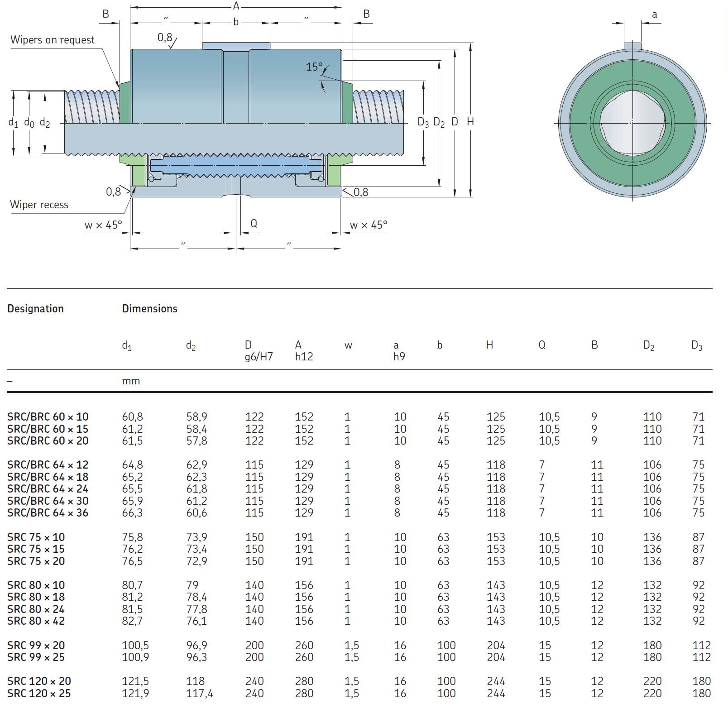
Task: Click the "Designation" column heading
Action: [x=35, y=309]
